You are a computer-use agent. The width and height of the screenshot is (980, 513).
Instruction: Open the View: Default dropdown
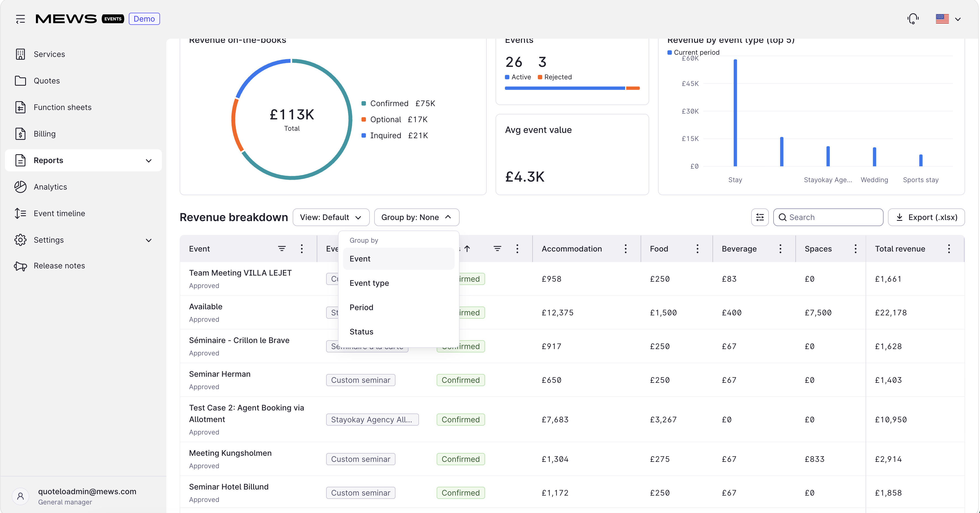point(331,217)
